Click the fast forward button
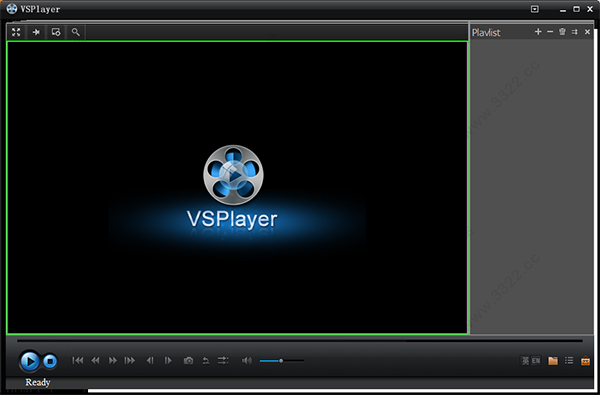Image resolution: width=600 pixels, height=395 pixels. (x=112, y=361)
